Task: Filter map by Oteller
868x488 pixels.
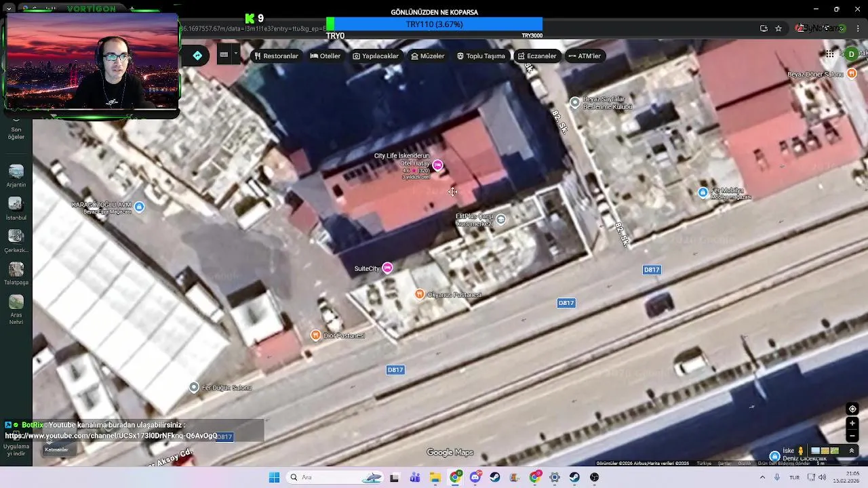Action: [325, 56]
